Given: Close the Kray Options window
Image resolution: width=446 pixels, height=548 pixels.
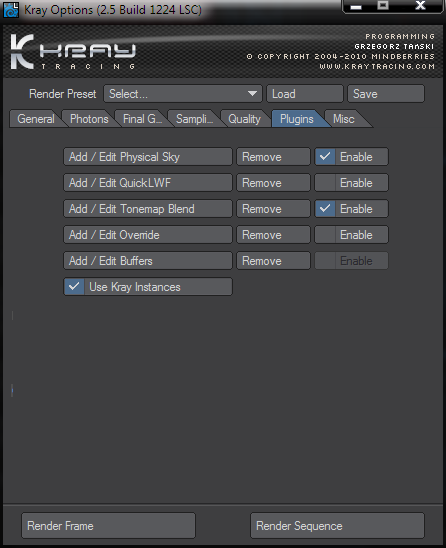Looking at the screenshot, I should (x=420, y=6).
